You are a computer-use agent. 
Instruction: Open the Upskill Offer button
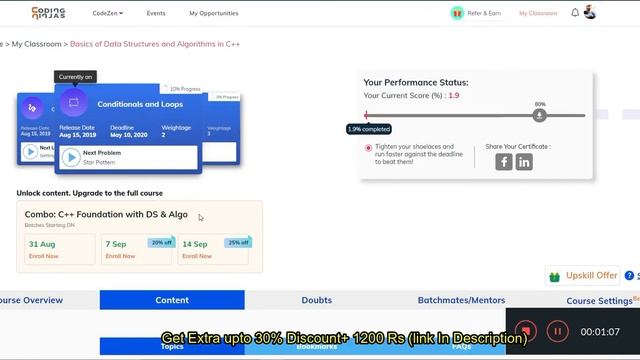pos(583,276)
